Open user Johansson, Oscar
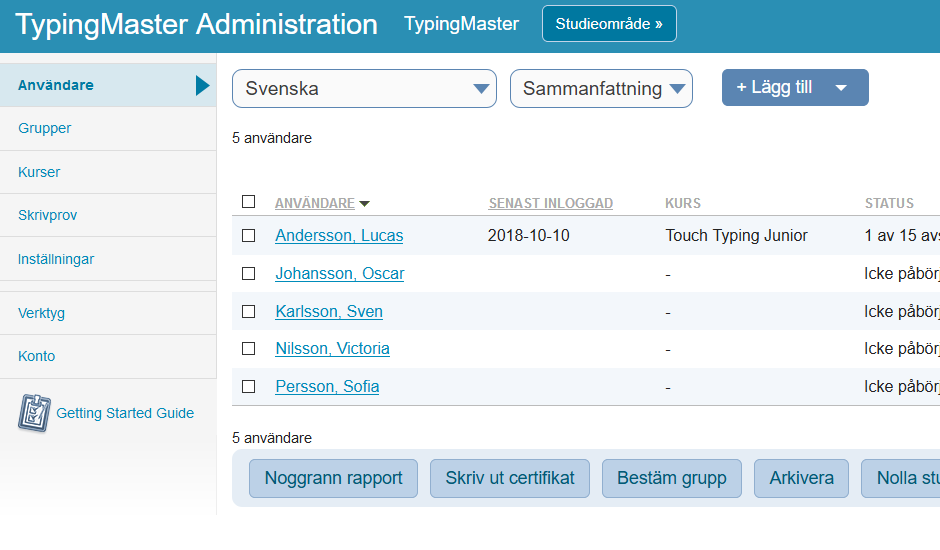This screenshot has width=940, height=550. pyautogui.click(x=340, y=274)
